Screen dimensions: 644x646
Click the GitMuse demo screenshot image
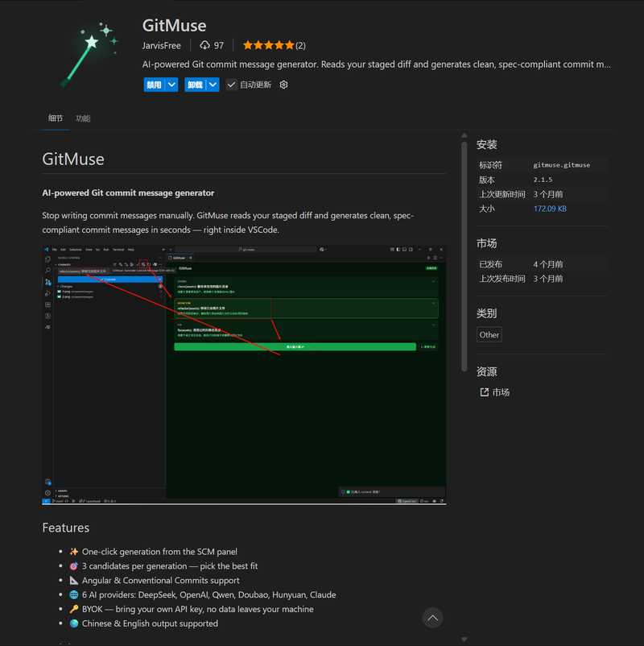point(244,375)
